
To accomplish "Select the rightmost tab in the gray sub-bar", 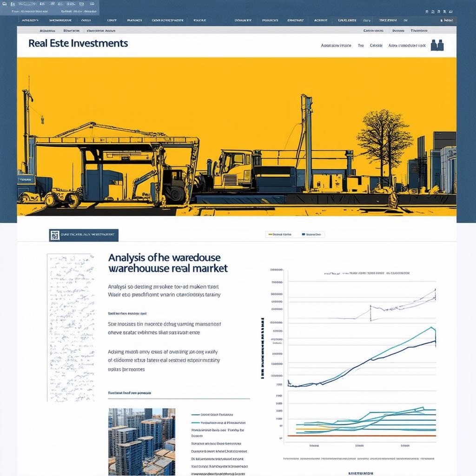I will pyautogui.click(x=419, y=30).
